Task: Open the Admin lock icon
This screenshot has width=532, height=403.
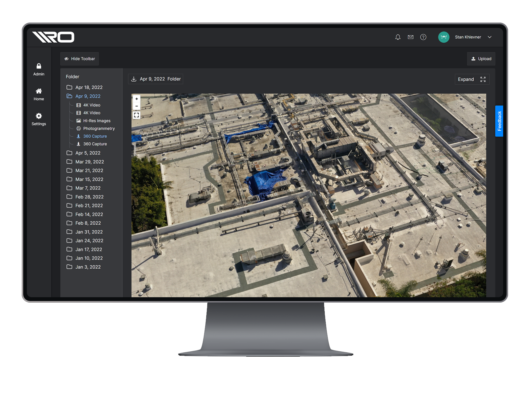Action: [39, 66]
